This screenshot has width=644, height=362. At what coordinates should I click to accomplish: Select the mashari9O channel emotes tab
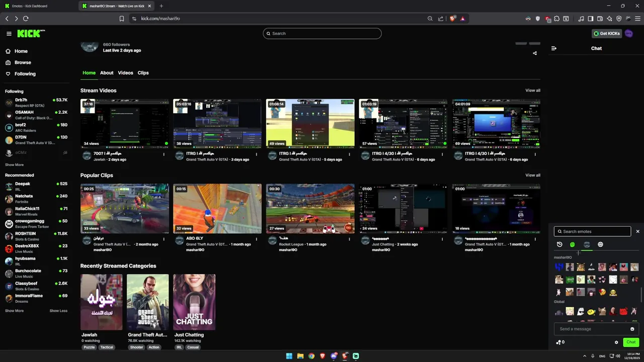(587, 244)
